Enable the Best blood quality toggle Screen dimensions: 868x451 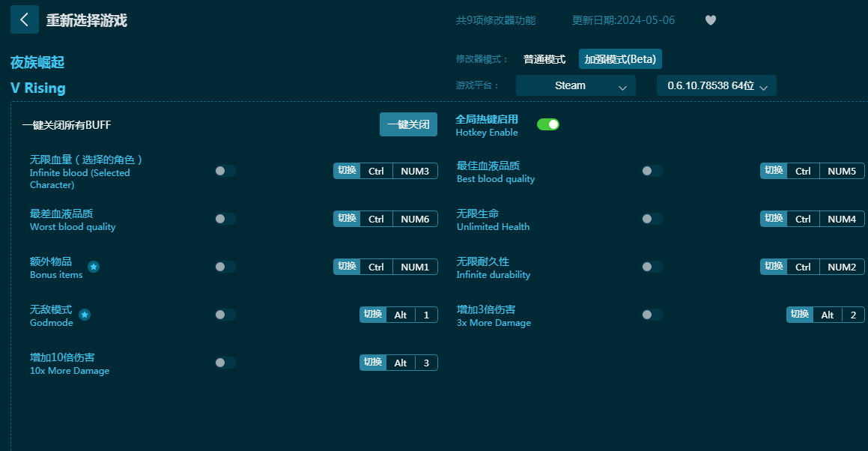[x=652, y=172]
